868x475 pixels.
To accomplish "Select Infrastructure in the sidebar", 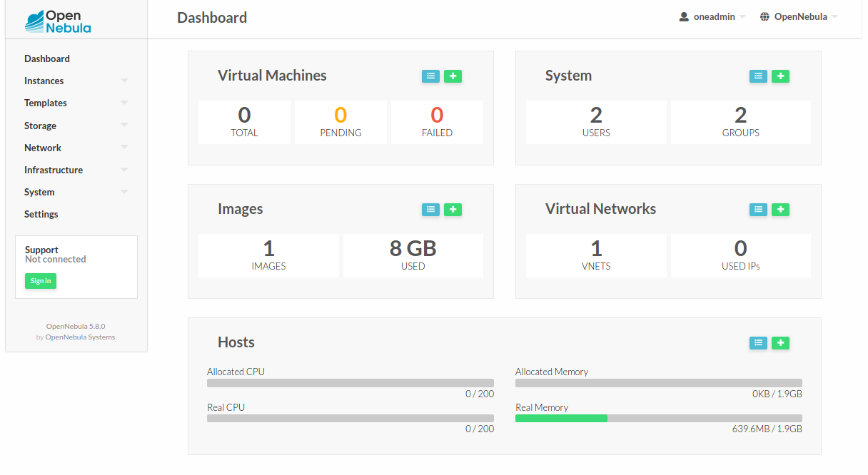I will [54, 170].
